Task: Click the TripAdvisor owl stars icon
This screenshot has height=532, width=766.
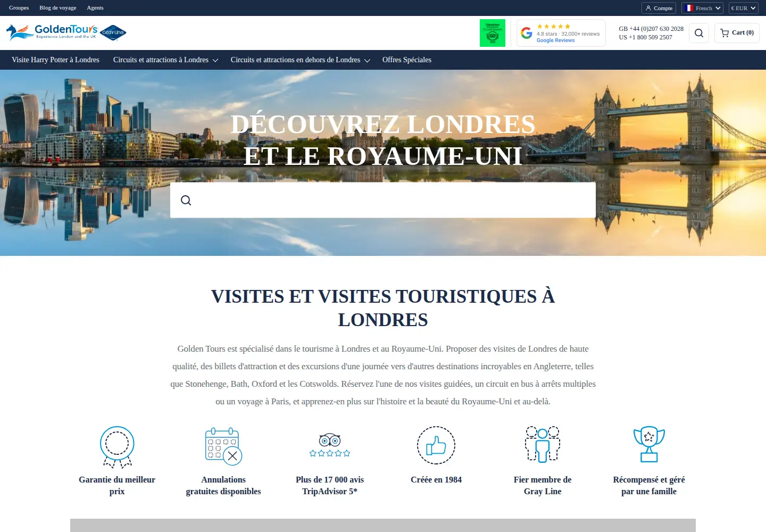Action: [330, 445]
